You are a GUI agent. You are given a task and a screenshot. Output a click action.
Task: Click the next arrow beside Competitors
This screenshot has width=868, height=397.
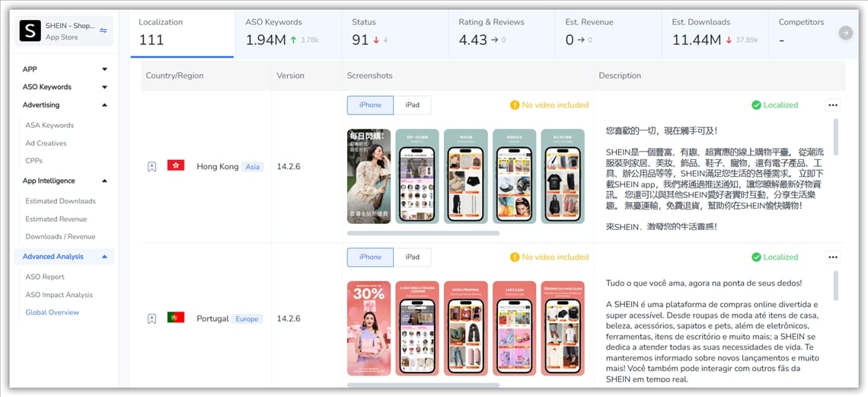845,33
